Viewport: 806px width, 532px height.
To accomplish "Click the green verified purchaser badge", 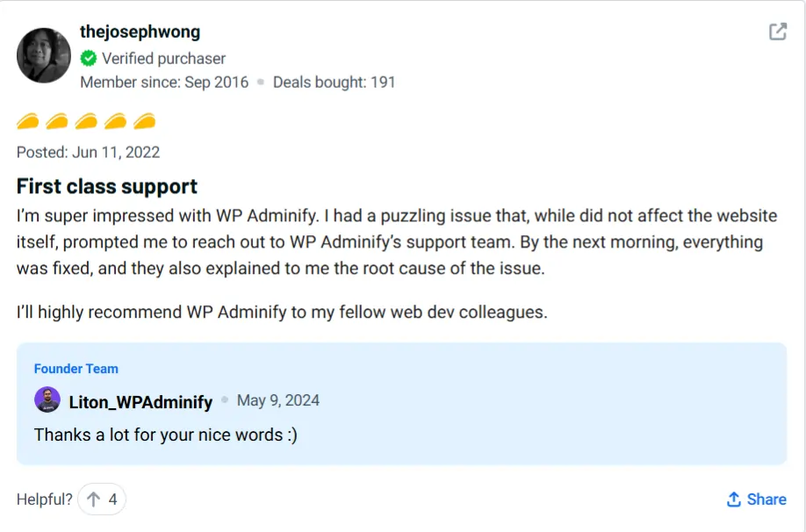I will pyautogui.click(x=88, y=59).
